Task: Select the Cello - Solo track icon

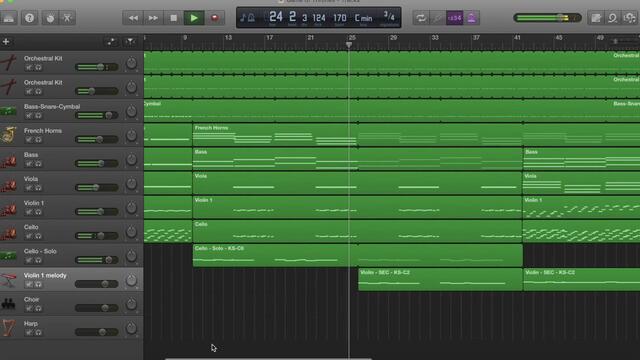Action: click(x=9, y=256)
